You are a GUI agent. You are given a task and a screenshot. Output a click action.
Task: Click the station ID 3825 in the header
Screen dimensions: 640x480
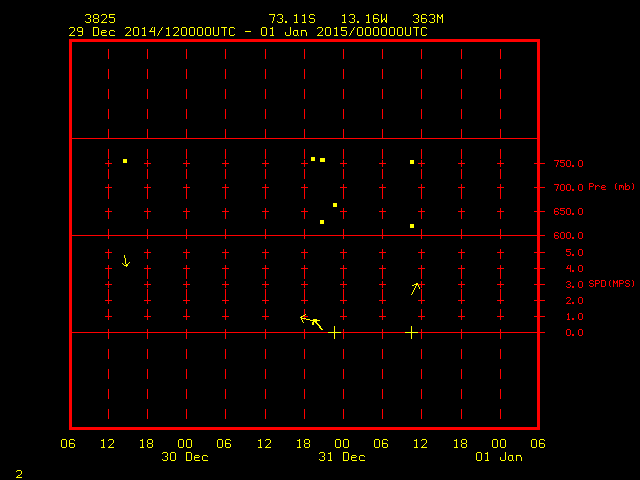click(100, 19)
